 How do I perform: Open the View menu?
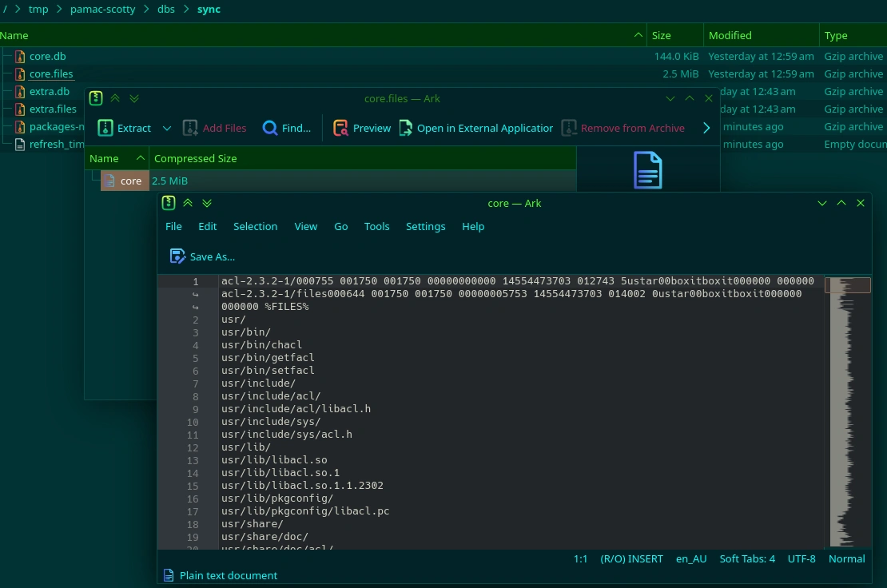tap(305, 227)
